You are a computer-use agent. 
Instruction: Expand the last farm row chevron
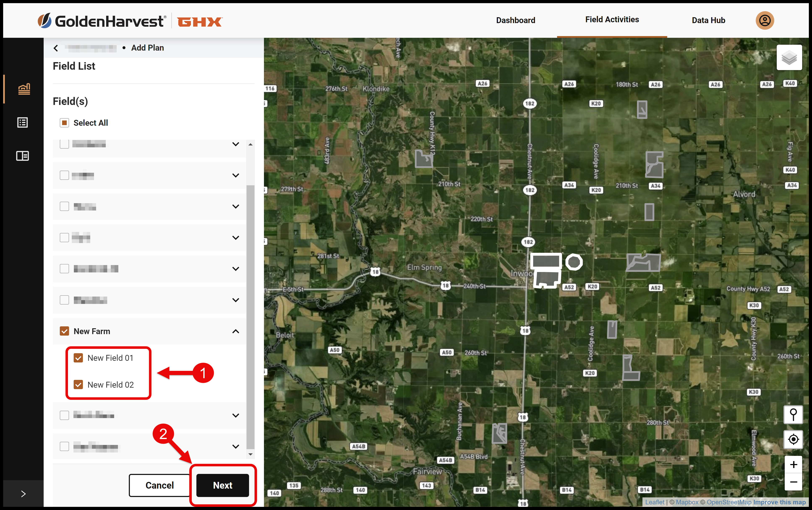click(236, 447)
